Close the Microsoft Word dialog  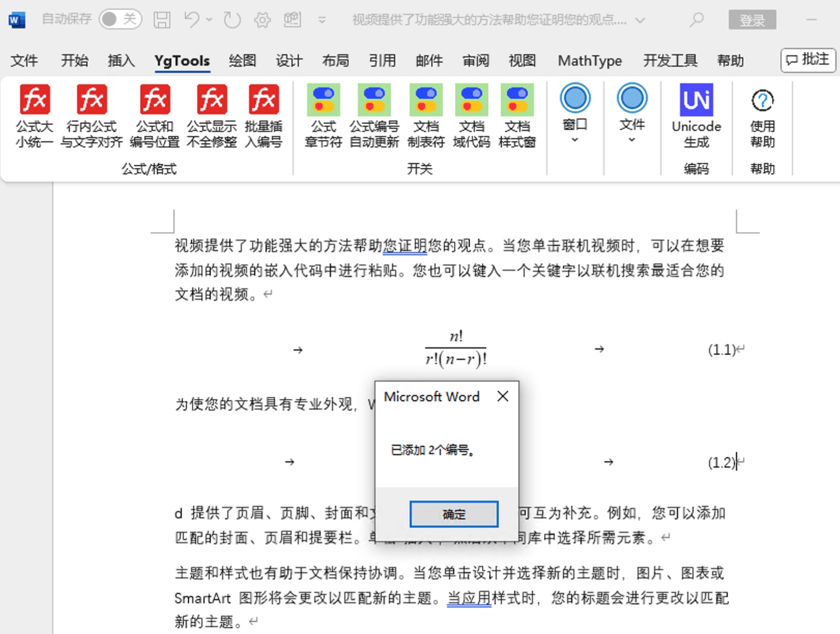[503, 397]
